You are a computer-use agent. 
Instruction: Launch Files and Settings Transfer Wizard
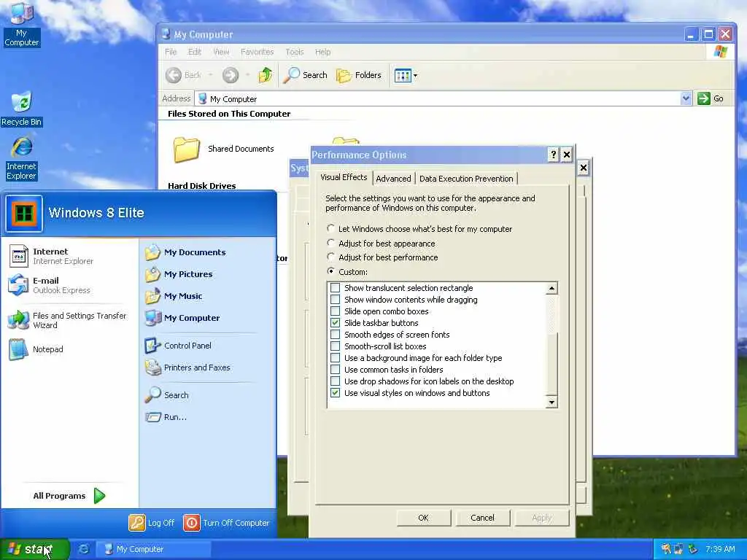pos(69,321)
